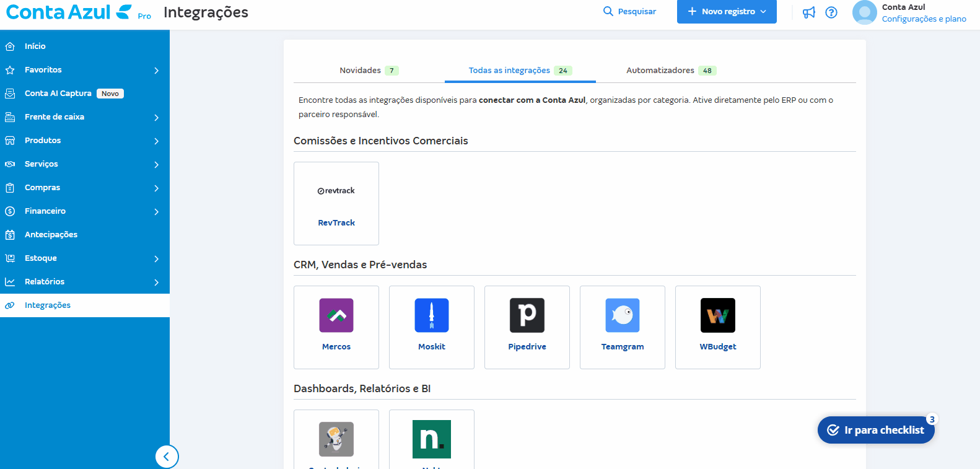
Task: Choose the Teamgram fish icon
Action: point(623,315)
